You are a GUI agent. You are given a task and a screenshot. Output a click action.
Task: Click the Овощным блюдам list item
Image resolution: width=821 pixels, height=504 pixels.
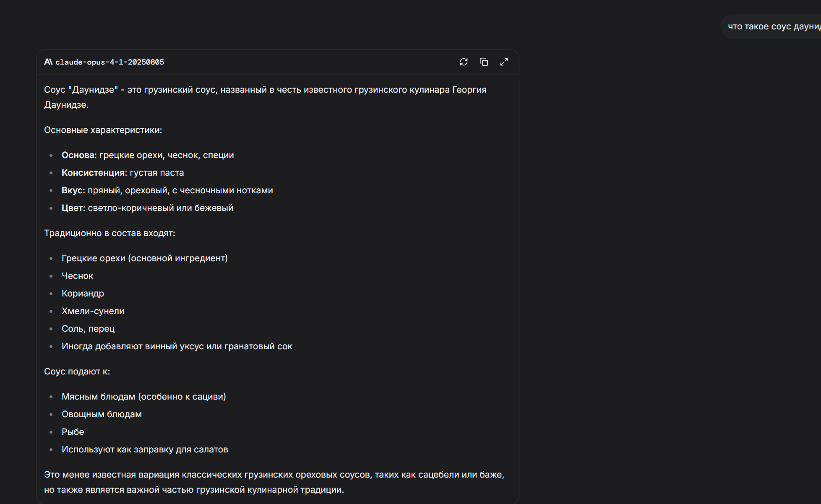102,414
